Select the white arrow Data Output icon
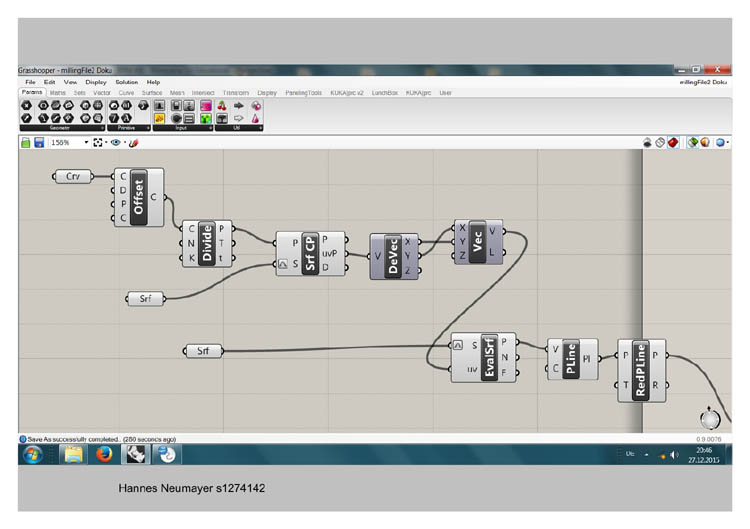This screenshot has height=529, width=750. pos(239,118)
